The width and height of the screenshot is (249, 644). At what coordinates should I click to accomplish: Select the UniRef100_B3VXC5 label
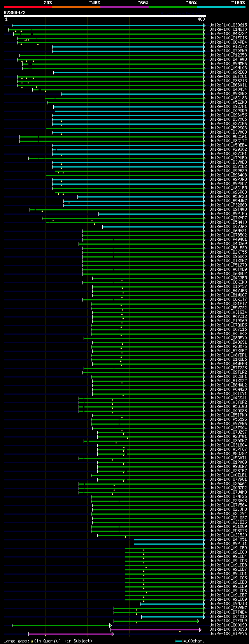coord(228,120)
